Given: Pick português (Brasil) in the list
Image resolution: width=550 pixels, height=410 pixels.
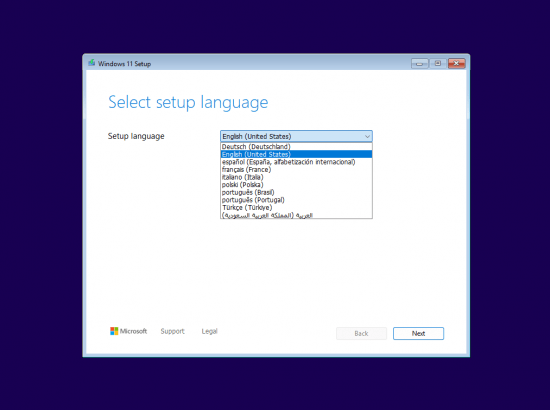Looking at the screenshot, I should point(296,193).
